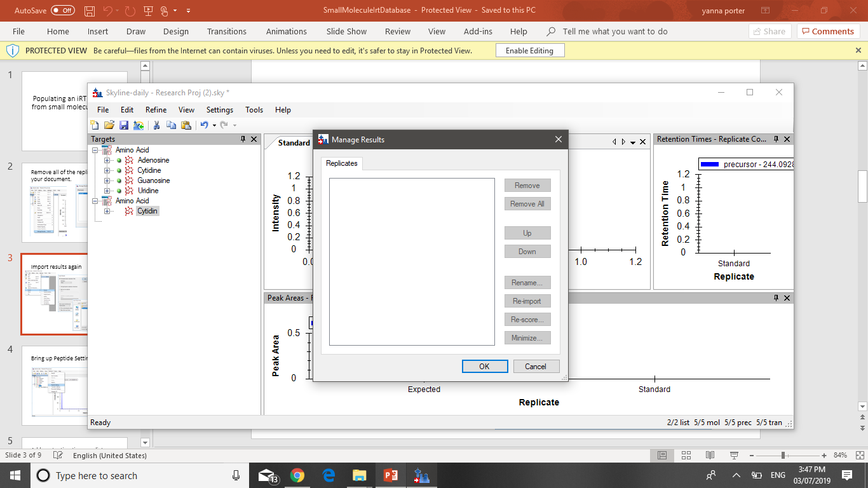Expand the Guanosine molecule tree node
The height and width of the screenshot is (488, 868).
[107, 180]
